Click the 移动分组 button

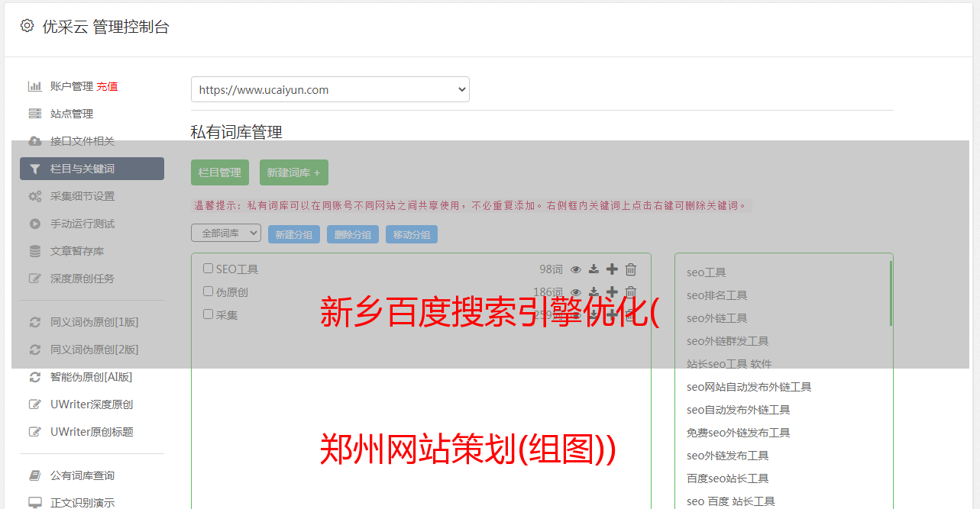(412, 234)
